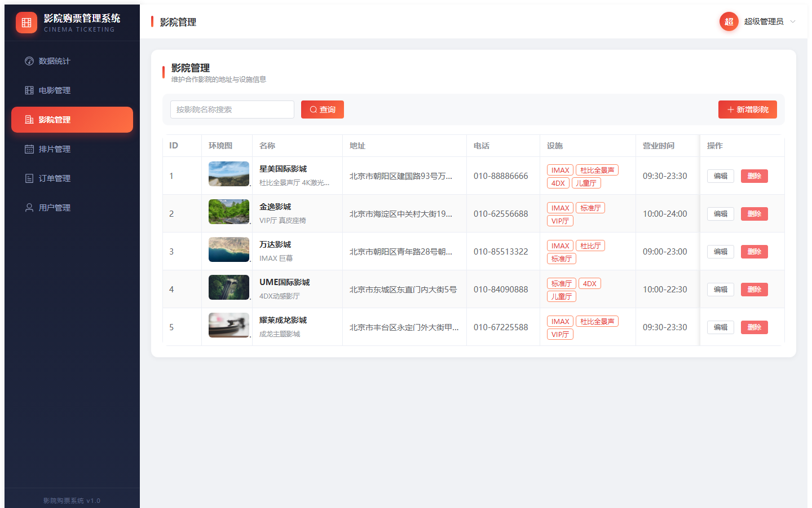Image resolution: width=812 pixels, height=508 pixels.
Task: Click the 新增影院 add button
Action: [748, 110]
